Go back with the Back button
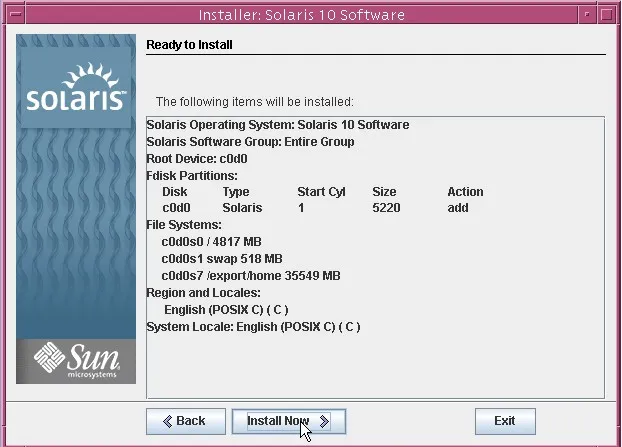This screenshot has height=447, width=622. (186, 421)
